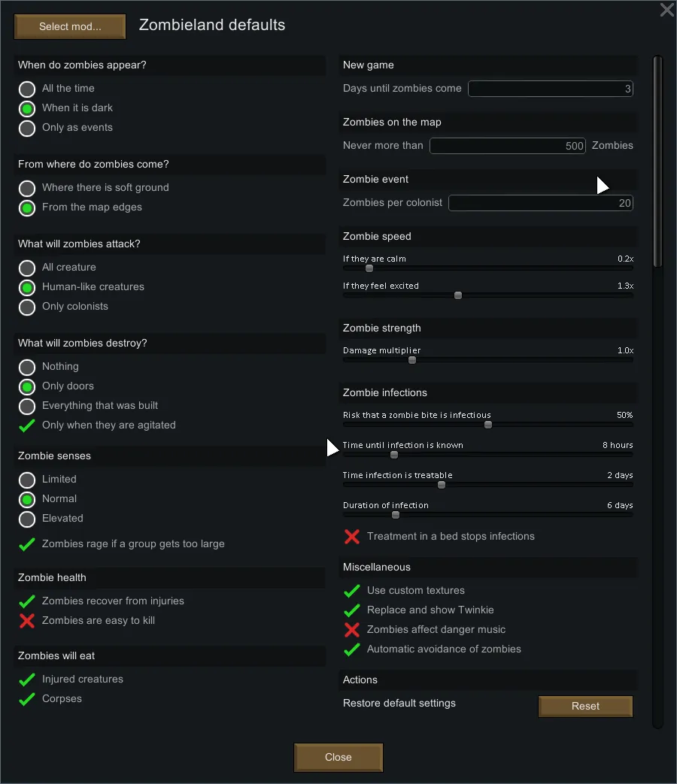Click checkmark for 'Injured creatures'

click(27, 680)
